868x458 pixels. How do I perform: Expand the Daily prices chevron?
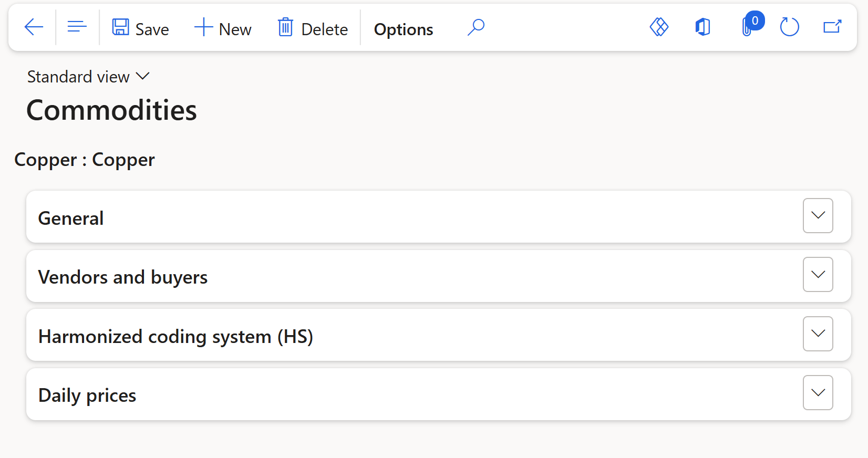pyautogui.click(x=818, y=393)
